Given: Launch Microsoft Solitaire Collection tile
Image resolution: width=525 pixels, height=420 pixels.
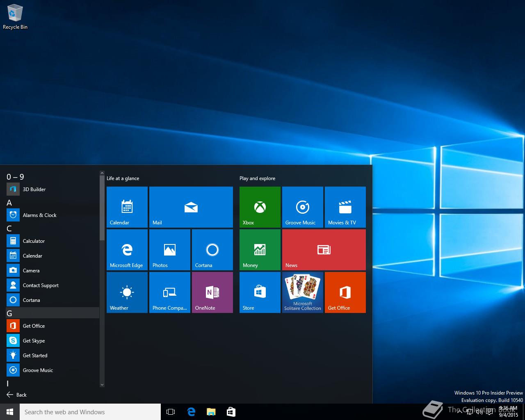Looking at the screenshot, I should pos(303,292).
